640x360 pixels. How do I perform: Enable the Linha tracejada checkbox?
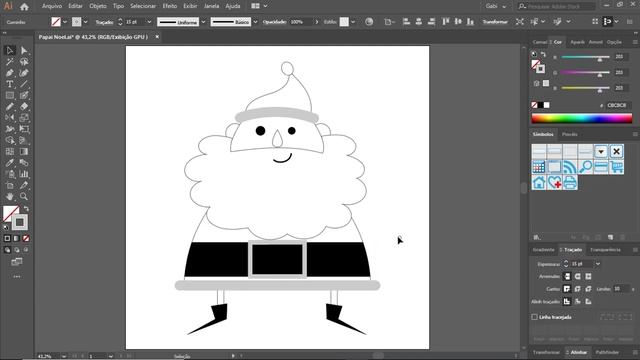(534, 317)
